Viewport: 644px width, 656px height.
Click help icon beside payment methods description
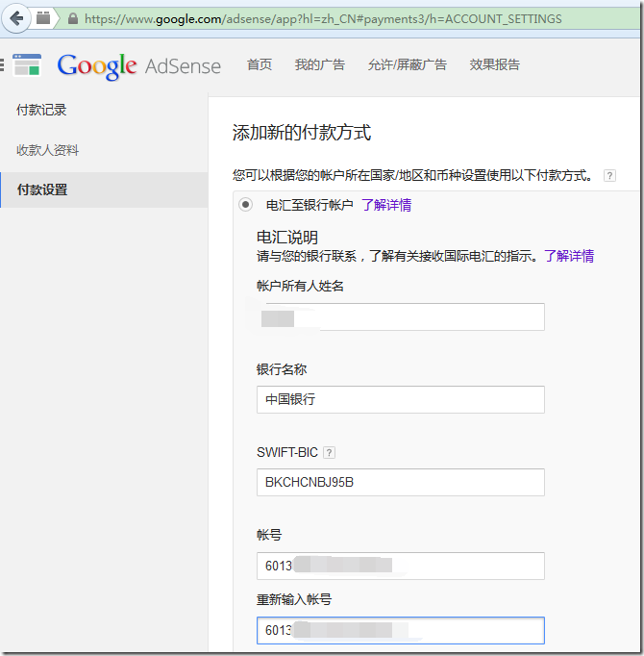(x=609, y=176)
